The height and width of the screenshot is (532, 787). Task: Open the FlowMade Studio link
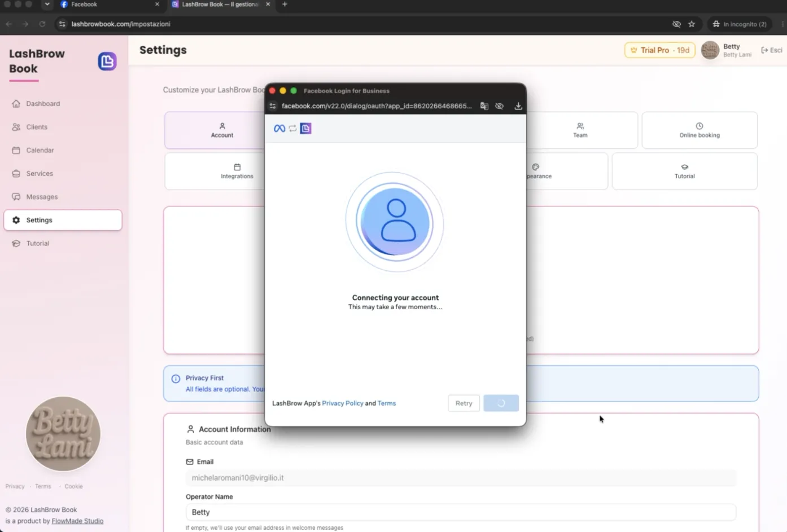click(77, 521)
